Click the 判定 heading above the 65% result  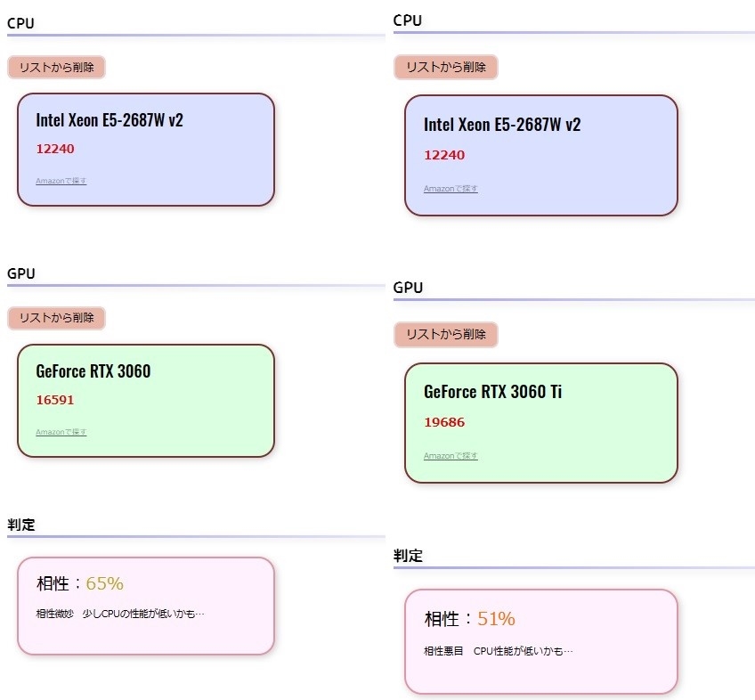tap(21, 525)
